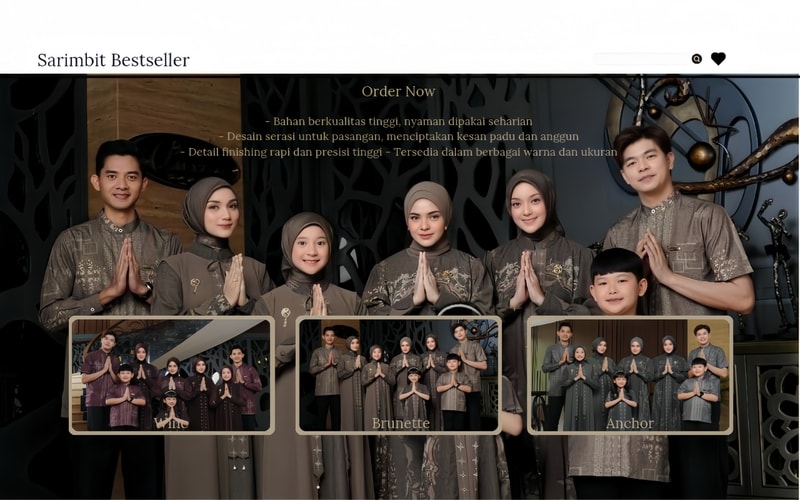Image resolution: width=800 pixels, height=500 pixels.
Task: Open the wishlist heart icon
Action: [x=718, y=59]
